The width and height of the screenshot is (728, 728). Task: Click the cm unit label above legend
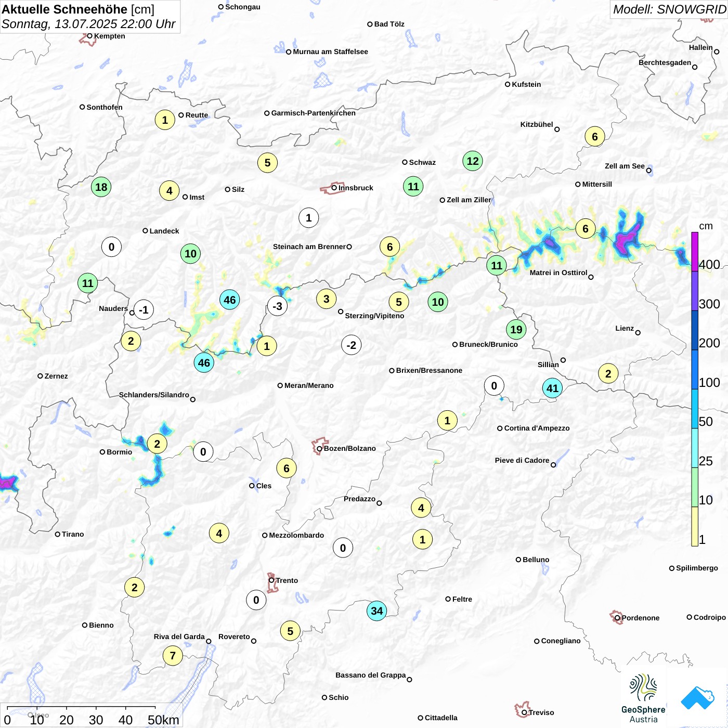click(x=706, y=226)
